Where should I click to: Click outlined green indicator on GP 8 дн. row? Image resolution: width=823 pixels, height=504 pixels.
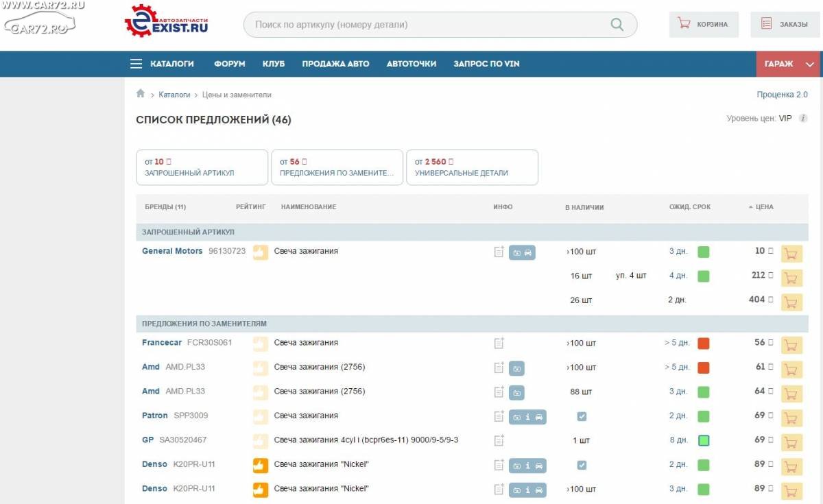point(704,441)
